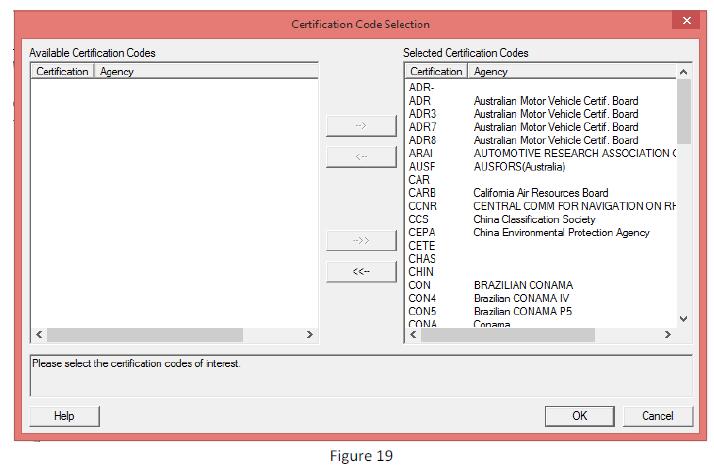
Task: Click the move-left single arrow button
Action: [x=361, y=157]
